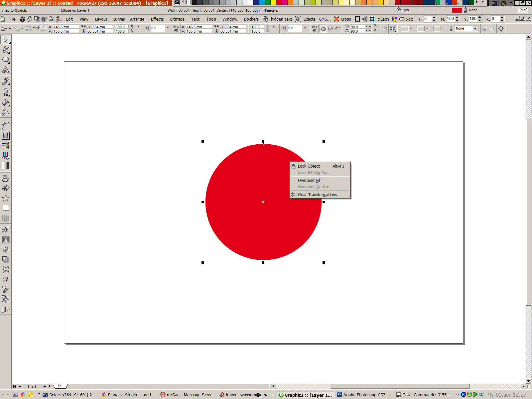Click the boxed letter B tool icon
The image size is (532, 399).
click(6, 136)
